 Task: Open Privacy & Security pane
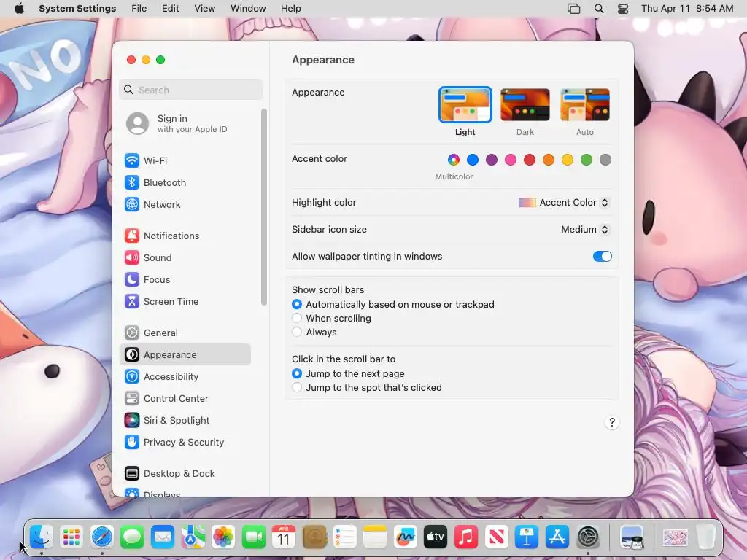pyautogui.click(x=185, y=443)
